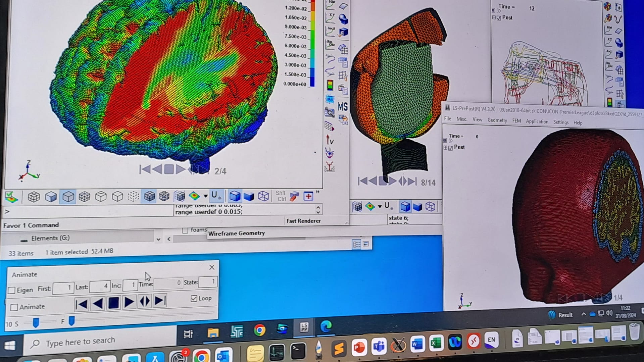Stop animation in the Animate dialog
The image size is (644, 362).
(x=113, y=303)
